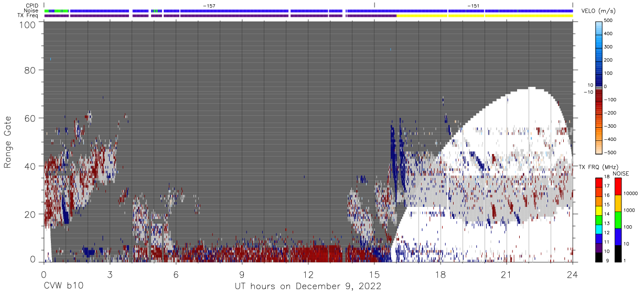Click the 'CPID' row label
644x297 pixels.
tap(32, 6)
